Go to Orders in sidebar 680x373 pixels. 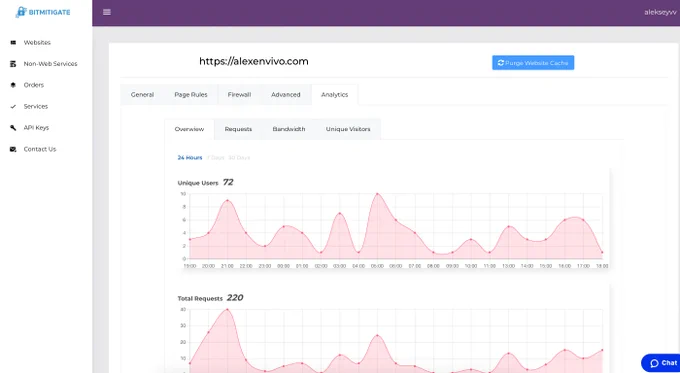[33, 85]
